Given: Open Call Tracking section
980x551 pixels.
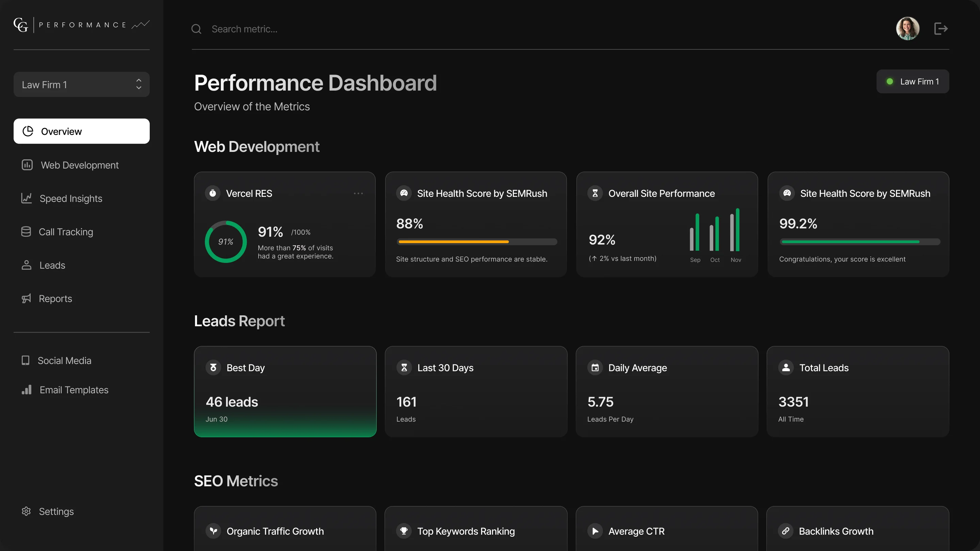Looking at the screenshot, I should [x=57, y=232].
